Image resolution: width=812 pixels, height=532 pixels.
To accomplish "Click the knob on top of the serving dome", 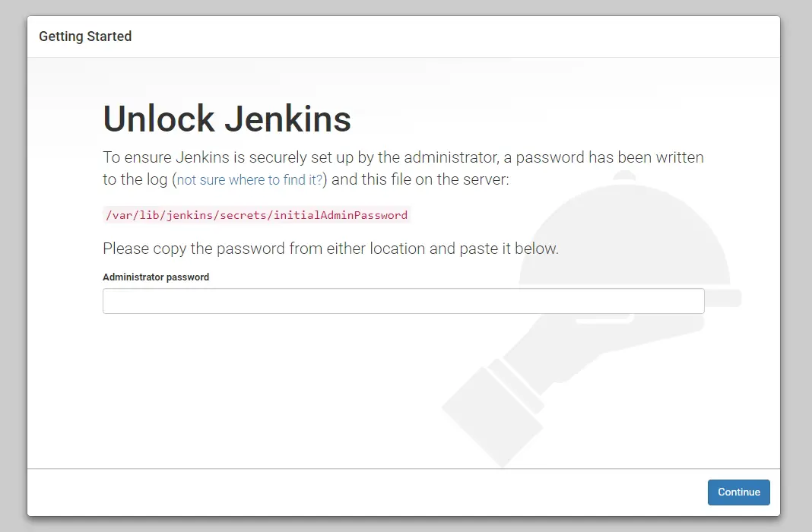I will (624, 176).
